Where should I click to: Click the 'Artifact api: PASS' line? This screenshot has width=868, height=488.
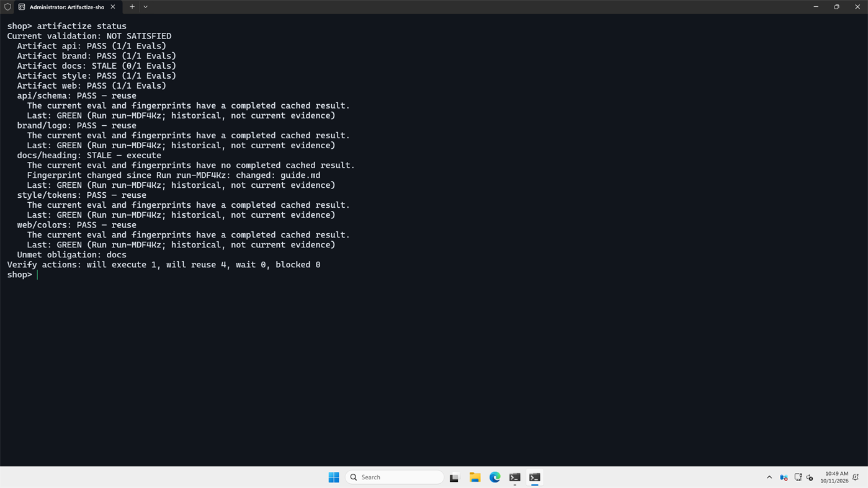point(92,46)
